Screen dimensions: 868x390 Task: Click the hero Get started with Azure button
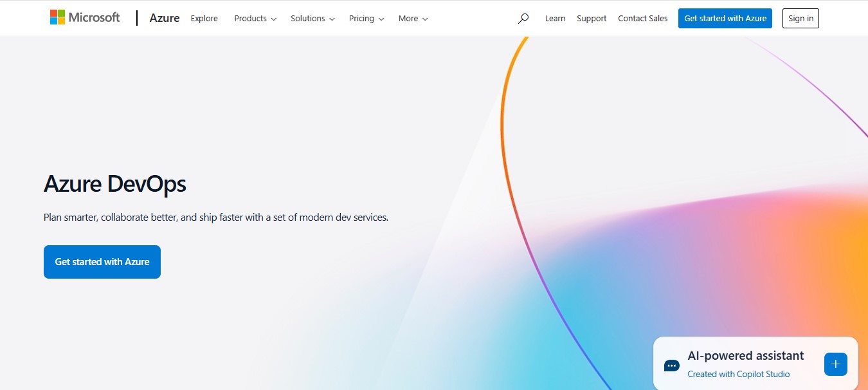[x=102, y=261]
